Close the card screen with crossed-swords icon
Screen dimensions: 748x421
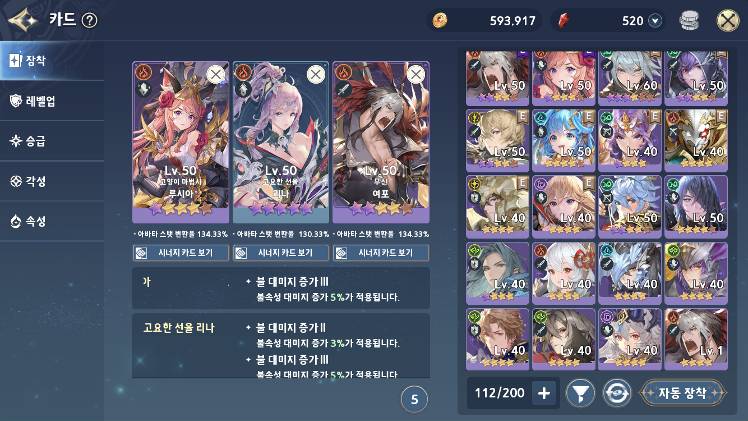pyautogui.click(x=728, y=21)
